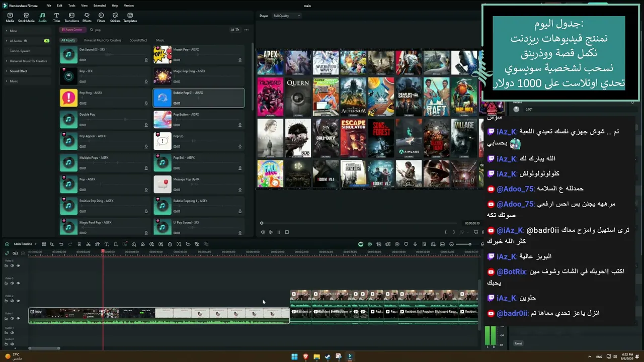This screenshot has width=644, height=362.
Task: Play the preview in the player
Action: tap(271, 232)
